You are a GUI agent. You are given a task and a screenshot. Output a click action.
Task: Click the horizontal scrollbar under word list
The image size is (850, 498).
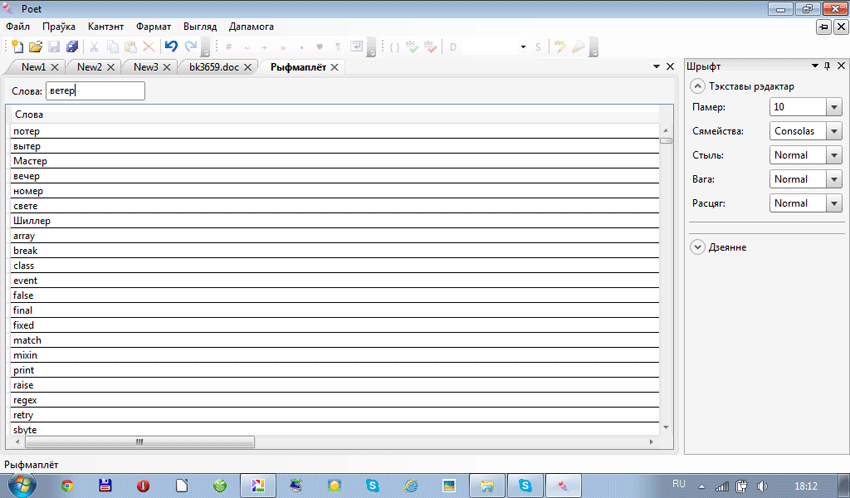[x=140, y=441]
